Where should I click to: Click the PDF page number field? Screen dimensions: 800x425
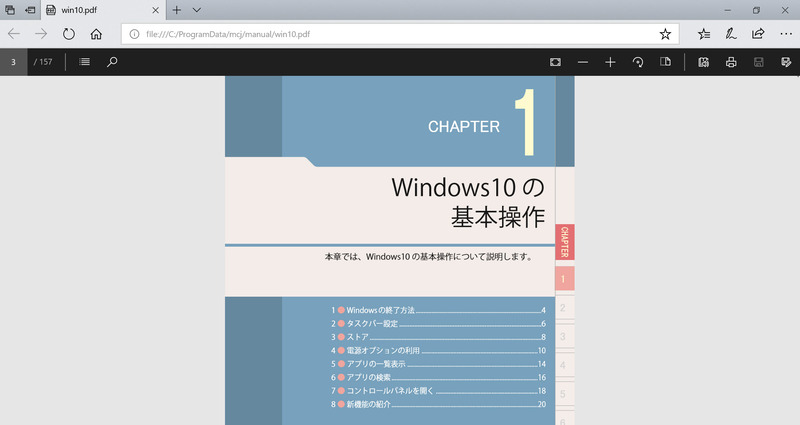[13, 62]
